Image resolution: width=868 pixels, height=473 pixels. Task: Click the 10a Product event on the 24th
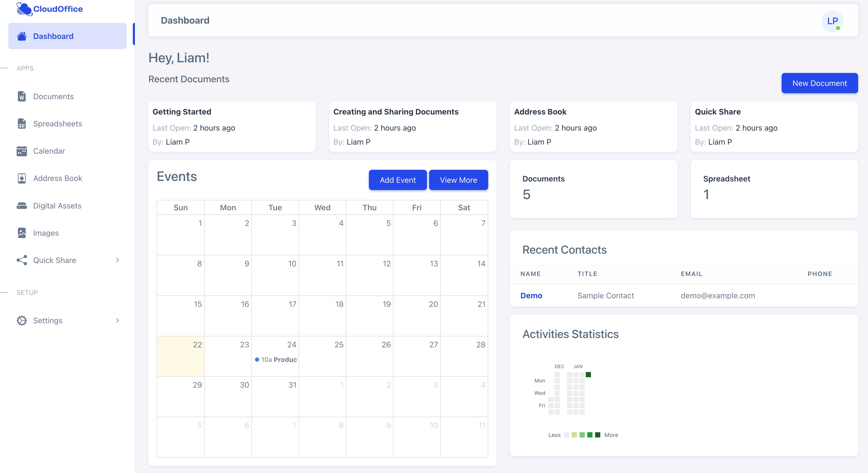pyautogui.click(x=276, y=360)
